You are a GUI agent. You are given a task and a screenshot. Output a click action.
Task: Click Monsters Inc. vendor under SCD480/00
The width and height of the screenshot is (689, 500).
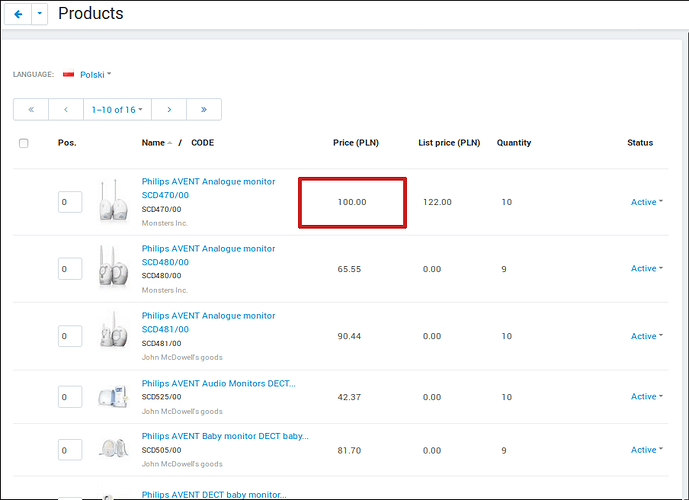165,290
